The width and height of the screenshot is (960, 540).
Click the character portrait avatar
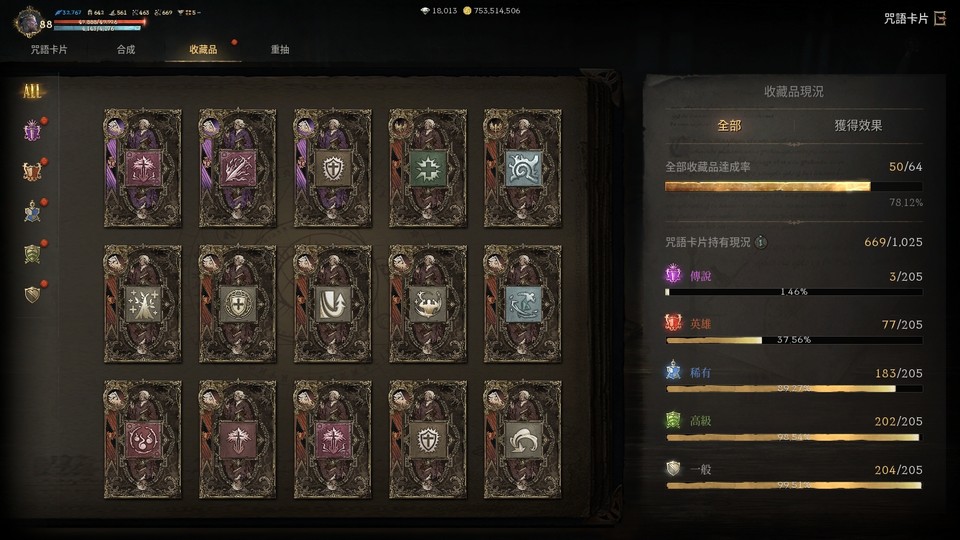[27, 23]
